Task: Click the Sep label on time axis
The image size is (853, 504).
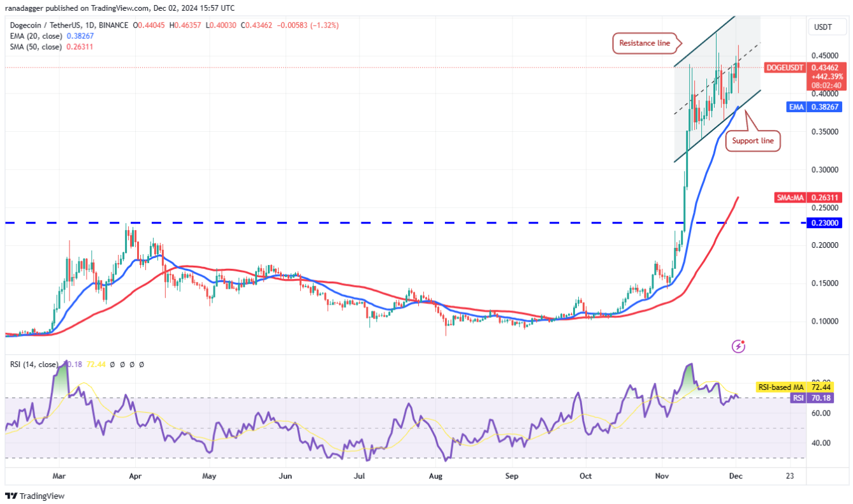Action: [511, 476]
